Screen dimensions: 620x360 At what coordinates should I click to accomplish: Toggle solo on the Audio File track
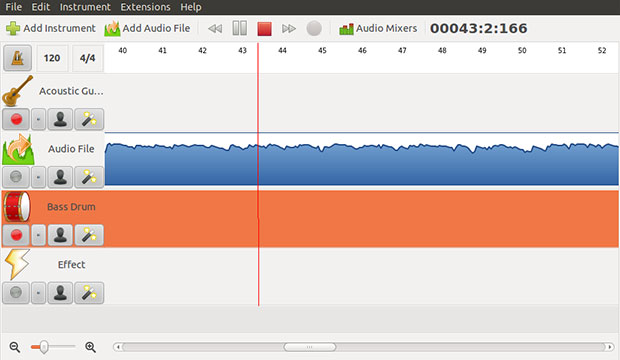pyautogui.click(x=60, y=177)
